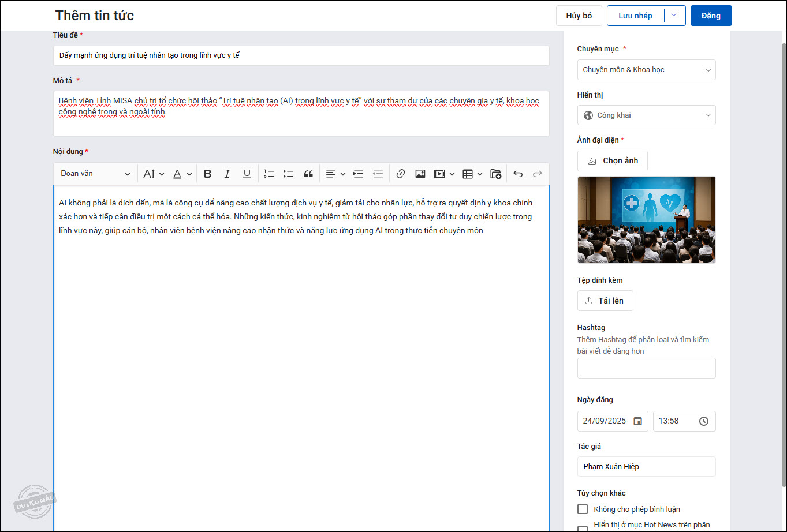Open the calendar for 'Ngày đăng'
787x532 pixels.
(x=637, y=421)
